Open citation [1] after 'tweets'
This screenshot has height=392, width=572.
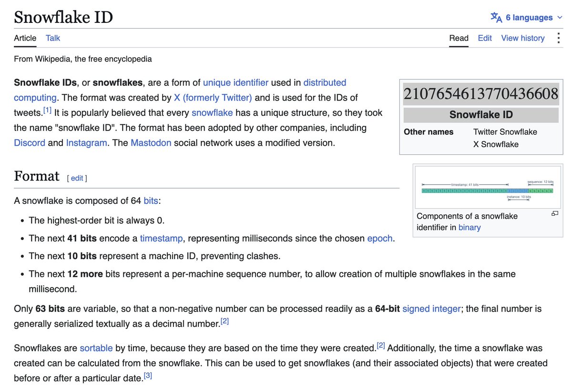coord(47,110)
